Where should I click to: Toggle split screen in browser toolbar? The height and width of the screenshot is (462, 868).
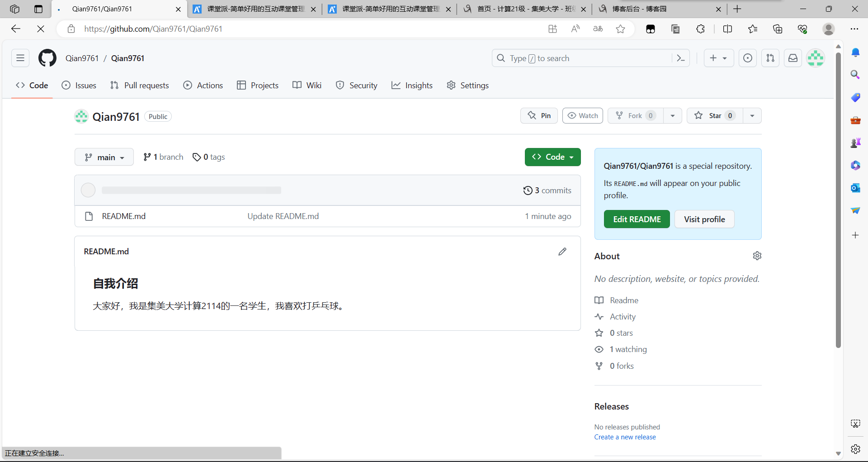pyautogui.click(x=727, y=29)
